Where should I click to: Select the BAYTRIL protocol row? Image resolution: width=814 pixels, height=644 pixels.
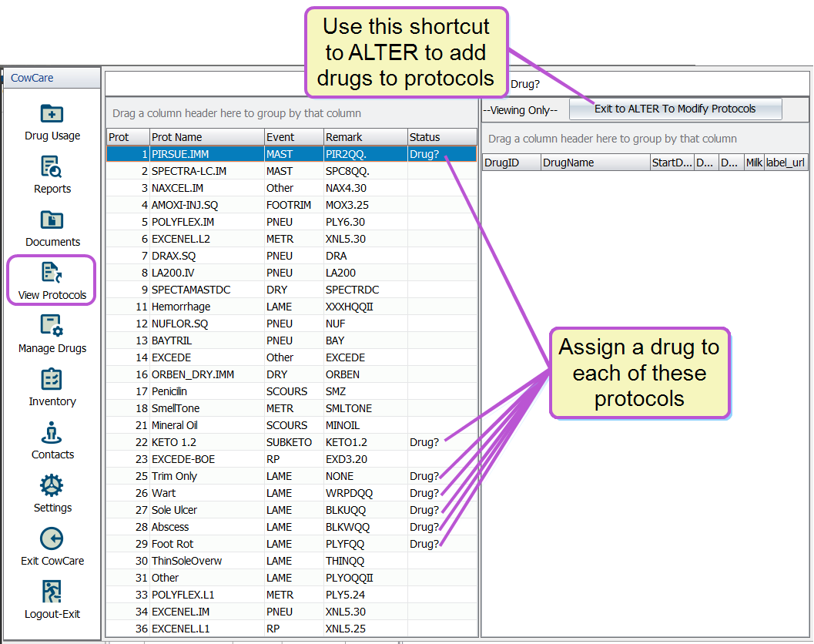(291, 340)
